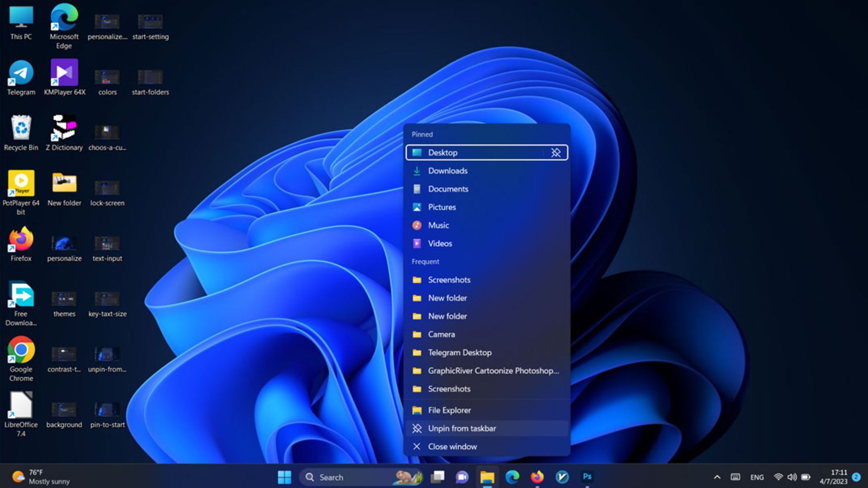Viewport: 868px width, 488px height.
Task: Open the clock and date panel
Action: (x=833, y=477)
